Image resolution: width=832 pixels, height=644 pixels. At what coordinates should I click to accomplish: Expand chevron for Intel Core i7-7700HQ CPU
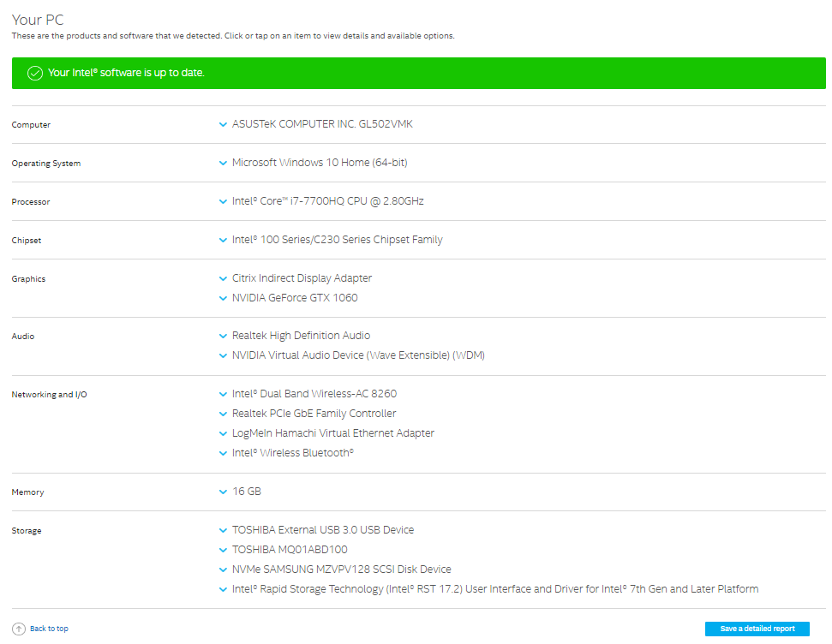pyautogui.click(x=223, y=201)
